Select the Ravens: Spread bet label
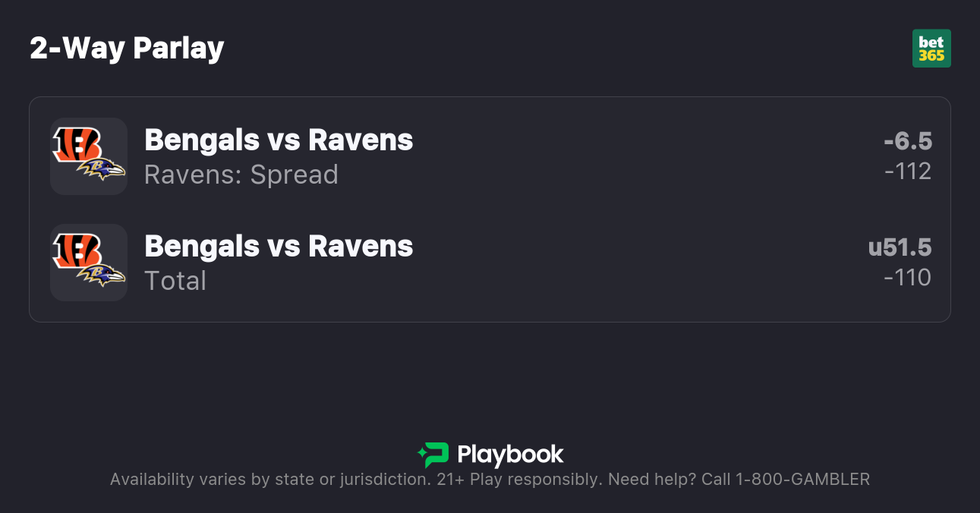The height and width of the screenshot is (513, 980). pos(241,175)
